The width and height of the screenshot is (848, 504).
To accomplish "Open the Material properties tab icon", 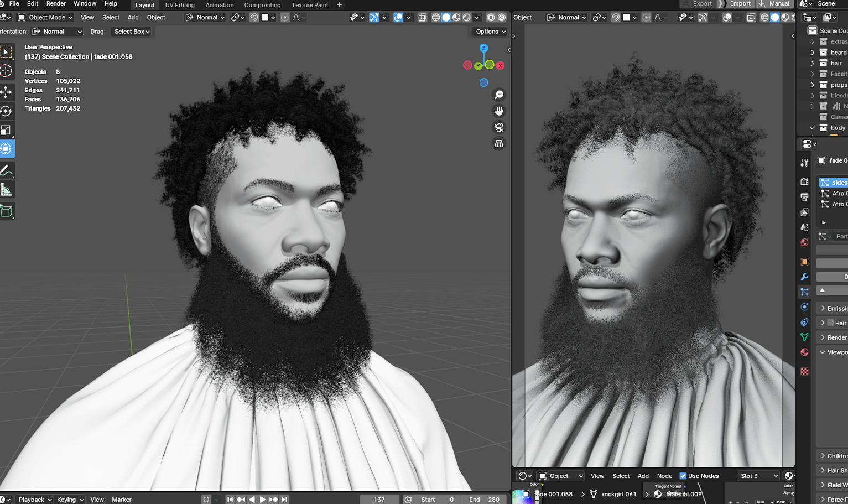I will 804,352.
